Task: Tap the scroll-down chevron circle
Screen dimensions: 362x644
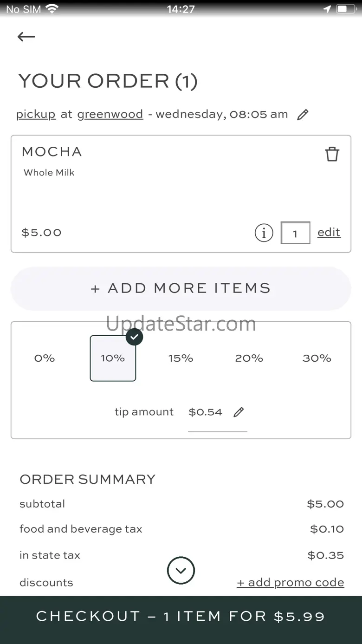Action: (x=181, y=570)
